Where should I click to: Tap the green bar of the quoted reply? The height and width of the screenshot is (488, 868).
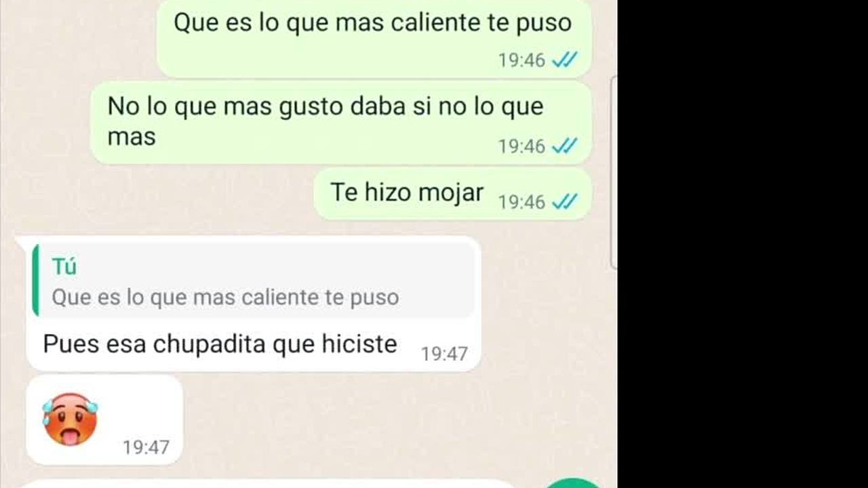[x=35, y=281]
